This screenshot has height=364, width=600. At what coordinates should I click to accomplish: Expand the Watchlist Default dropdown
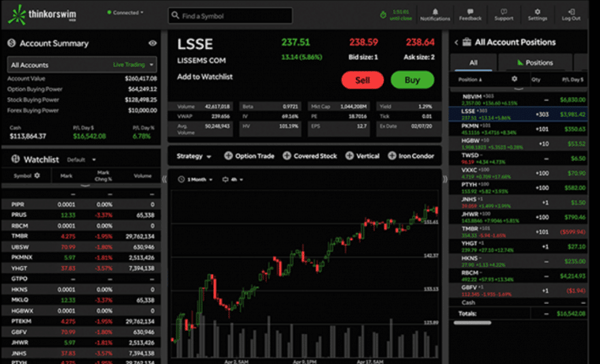click(77, 159)
